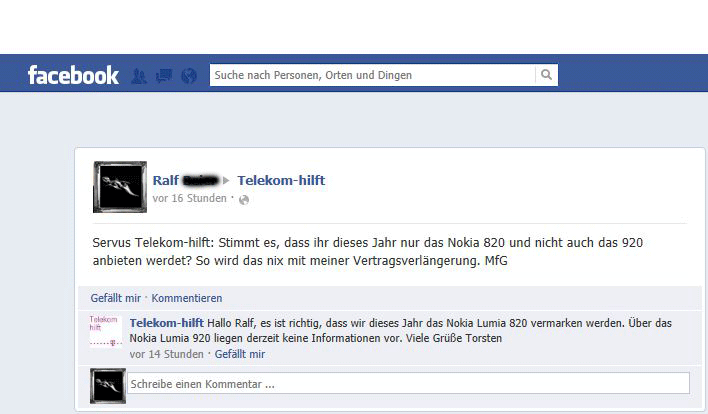The width and height of the screenshot is (708, 414).
Task: Click Kommentieren under the post
Action: point(186,298)
